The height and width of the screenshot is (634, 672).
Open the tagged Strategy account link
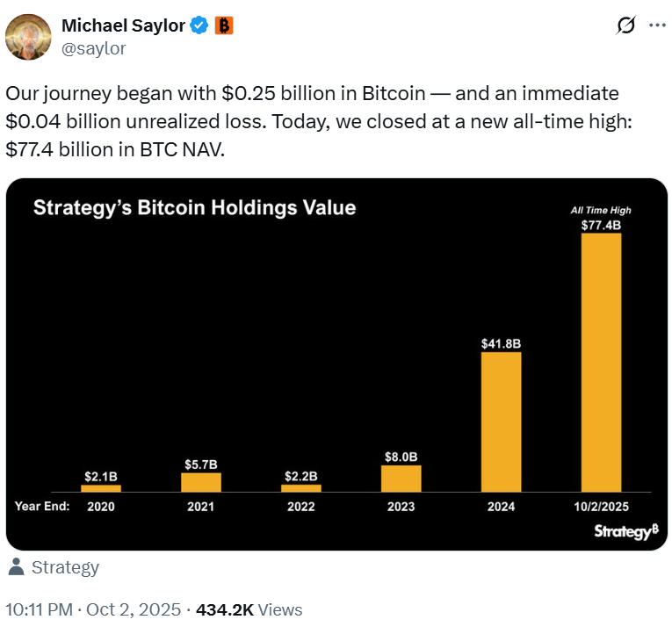tap(65, 567)
